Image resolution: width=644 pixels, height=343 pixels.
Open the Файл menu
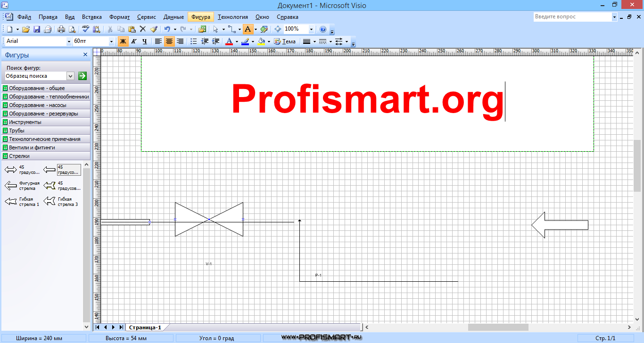24,17
